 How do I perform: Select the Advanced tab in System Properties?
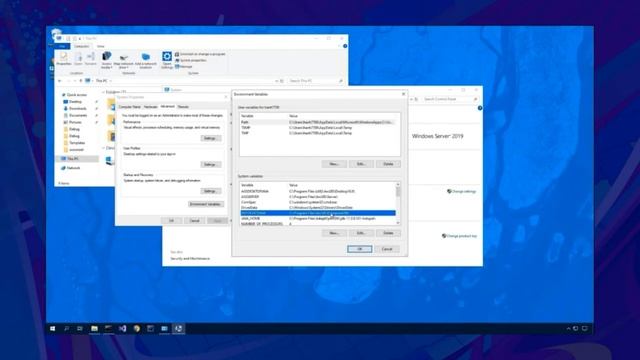[167, 106]
